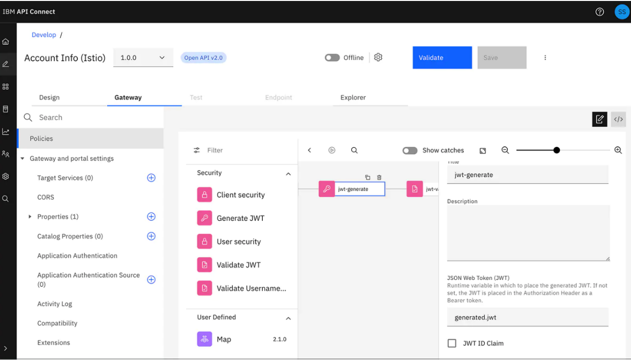Check the JWT ID Claim checkbox

(452, 343)
